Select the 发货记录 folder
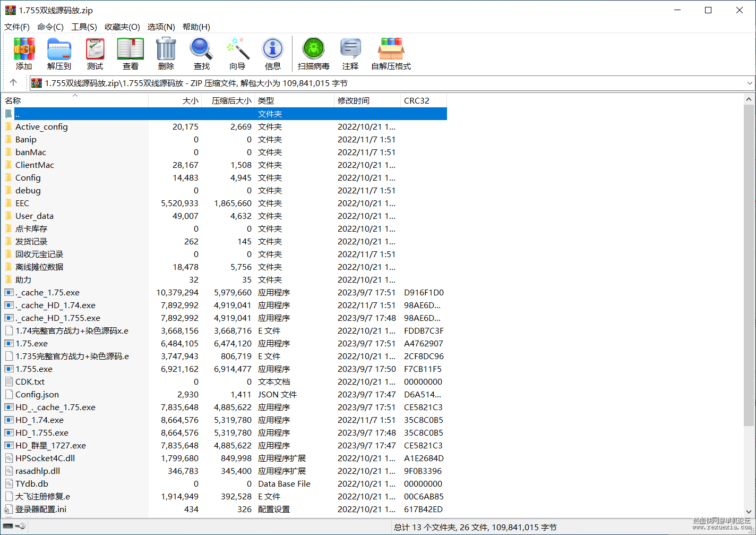This screenshot has height=535, width=756. click(224, 241)
